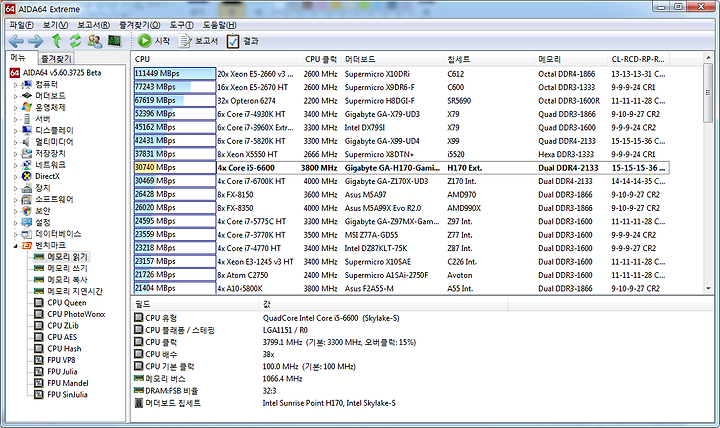Select the 8x FX-8350 row
This screenshot has width=720, height=428.
point(399,208)
